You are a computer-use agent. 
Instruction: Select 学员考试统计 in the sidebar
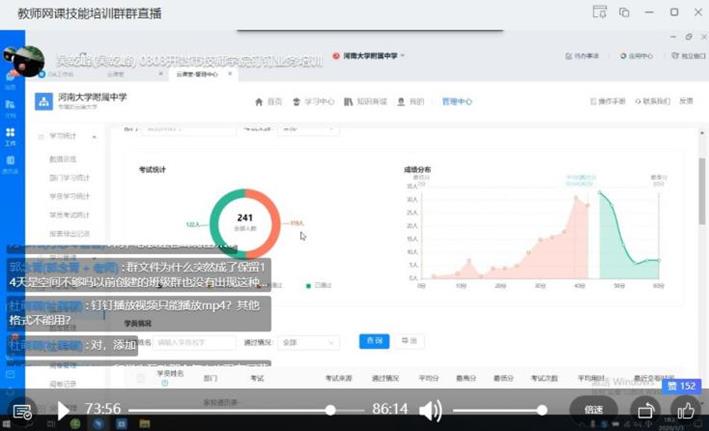tap(70, 215)
